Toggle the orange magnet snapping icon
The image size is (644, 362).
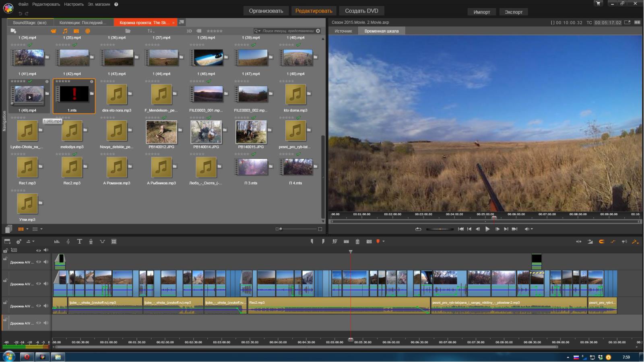[x=601, y=241]
